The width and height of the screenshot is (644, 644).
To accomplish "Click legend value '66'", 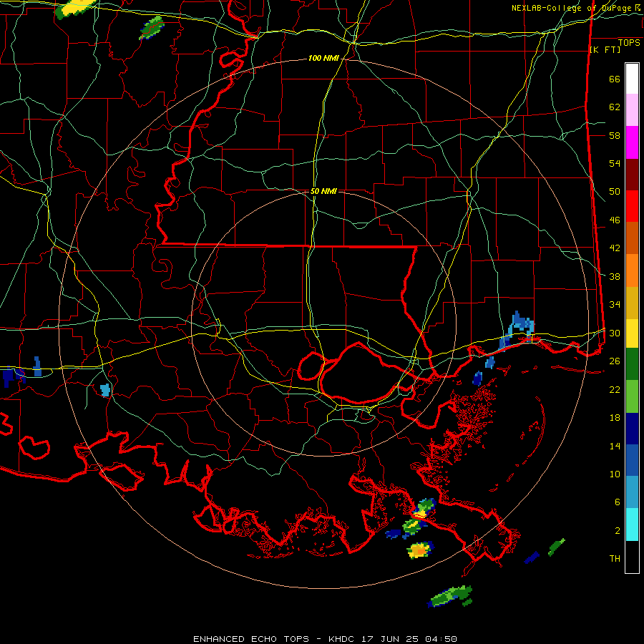I will click(x=615, y=79).
